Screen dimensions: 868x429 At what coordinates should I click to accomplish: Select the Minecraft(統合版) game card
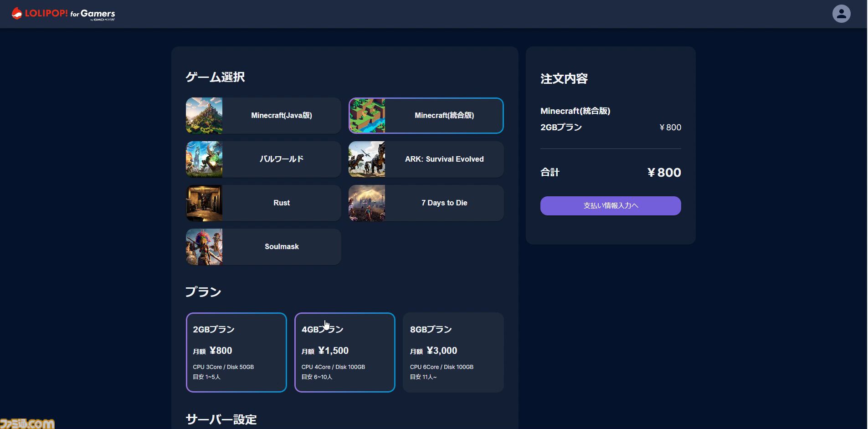[x=426, y=116]
